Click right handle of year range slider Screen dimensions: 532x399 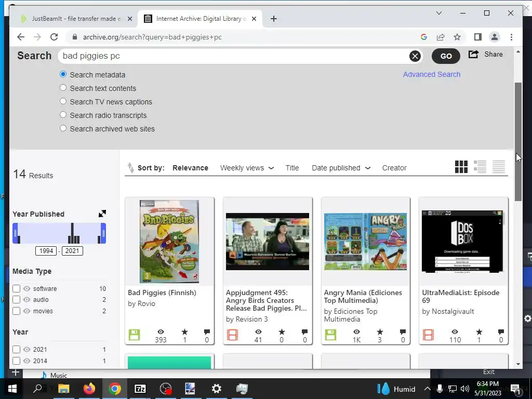(x=103, y=233)
